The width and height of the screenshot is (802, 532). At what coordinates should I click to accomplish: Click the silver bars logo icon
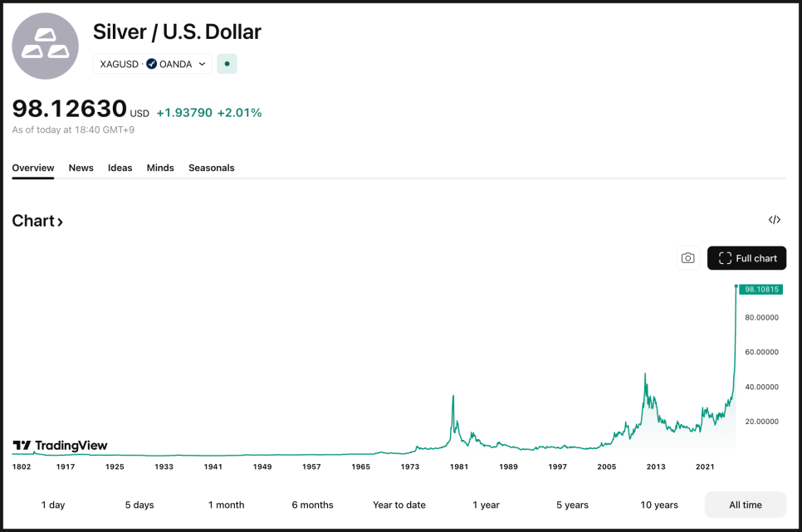point(45,46)
